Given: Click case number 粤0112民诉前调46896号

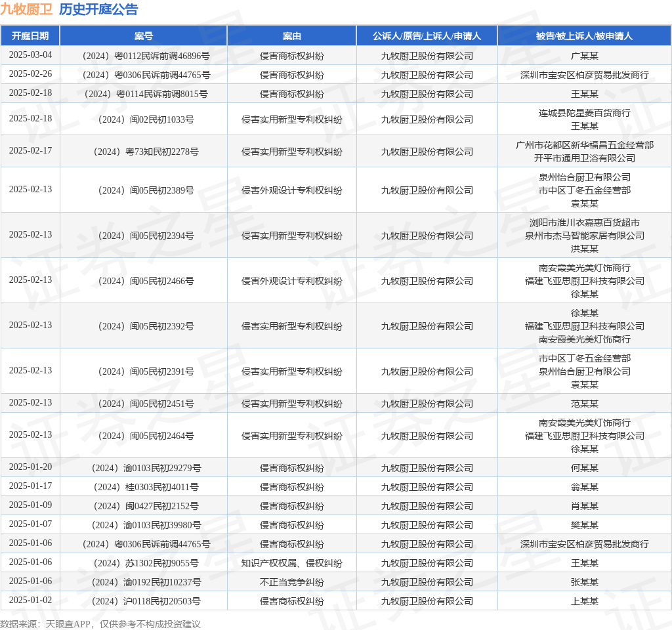Looking at the screenshot, I should pyautogui.click(x=146, y=56).
